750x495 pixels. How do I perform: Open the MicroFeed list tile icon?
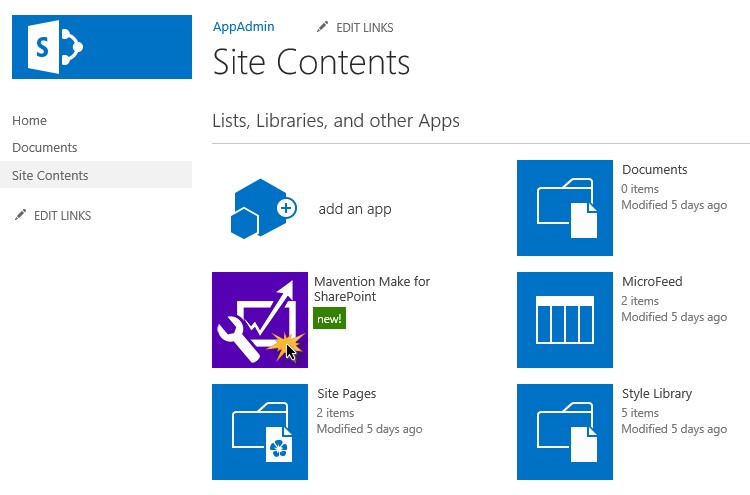coord(565,320)
